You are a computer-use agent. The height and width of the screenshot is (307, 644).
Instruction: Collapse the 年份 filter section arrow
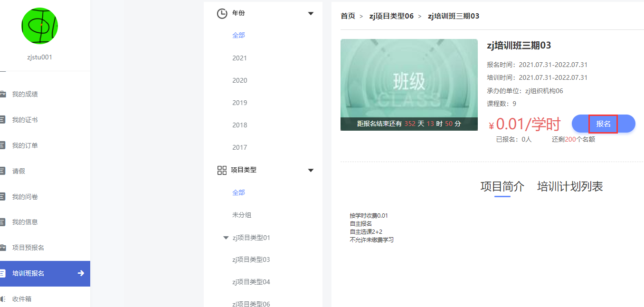(311, 13)
